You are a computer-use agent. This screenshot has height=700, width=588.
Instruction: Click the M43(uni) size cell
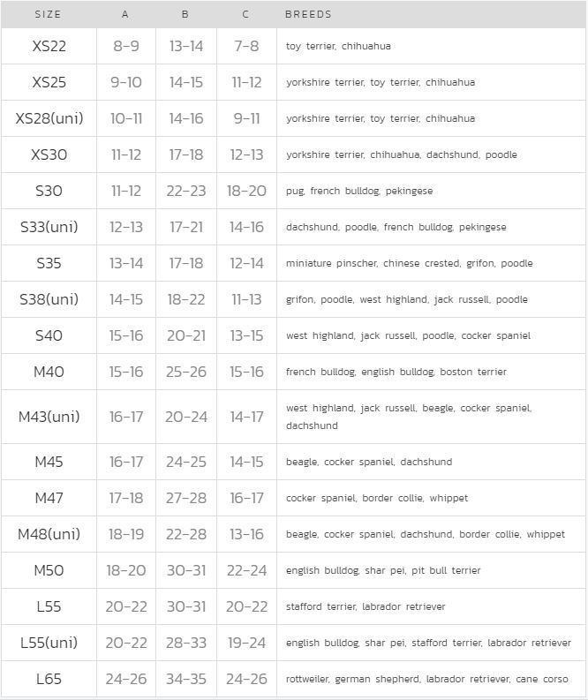[49, 417]
